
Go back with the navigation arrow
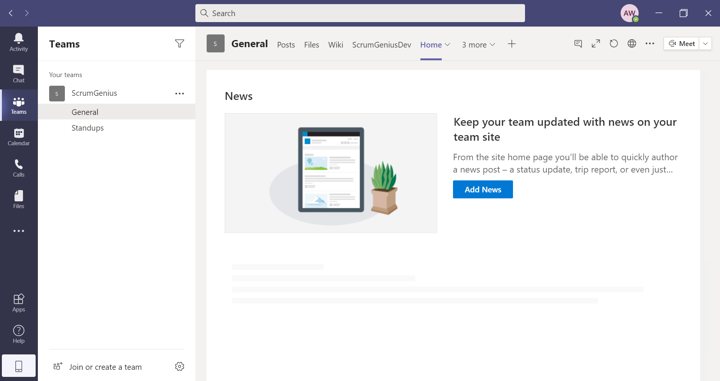coord(11,13)
